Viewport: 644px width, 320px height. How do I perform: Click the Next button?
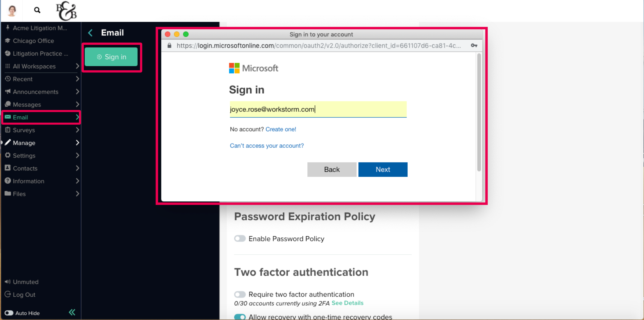tap(383, 169)
